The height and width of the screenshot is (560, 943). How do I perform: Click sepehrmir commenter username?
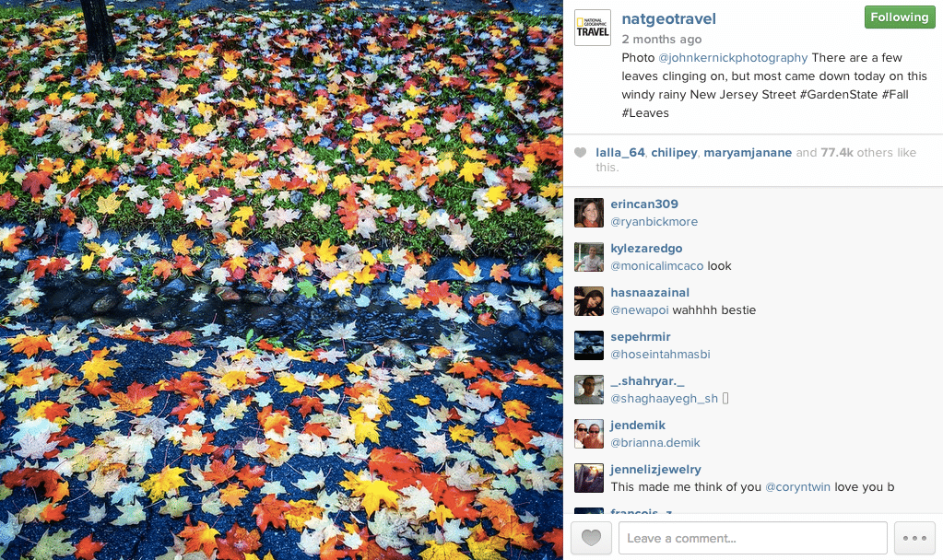[x=641, y=336]
